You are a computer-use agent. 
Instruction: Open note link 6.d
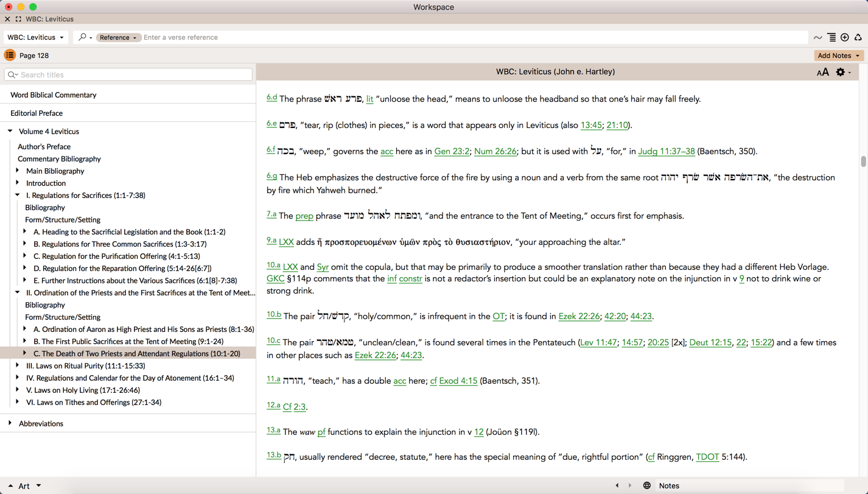tap(271, 97)
